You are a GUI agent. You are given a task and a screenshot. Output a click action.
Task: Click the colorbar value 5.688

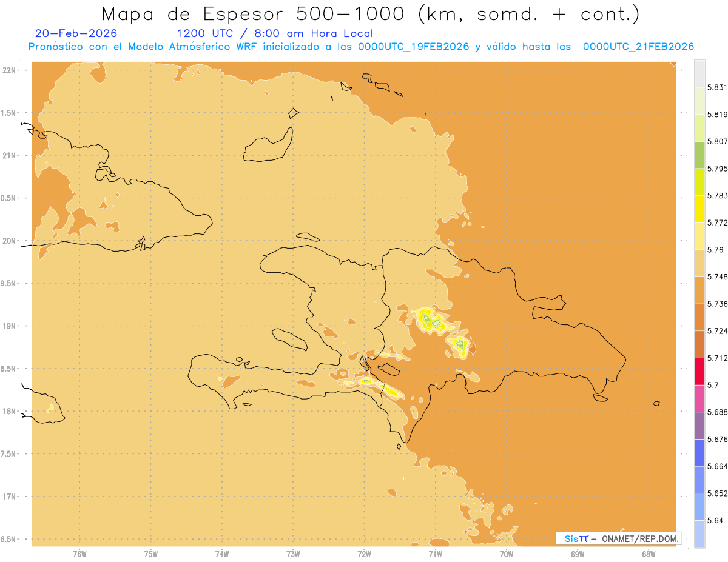pos(718,412)
